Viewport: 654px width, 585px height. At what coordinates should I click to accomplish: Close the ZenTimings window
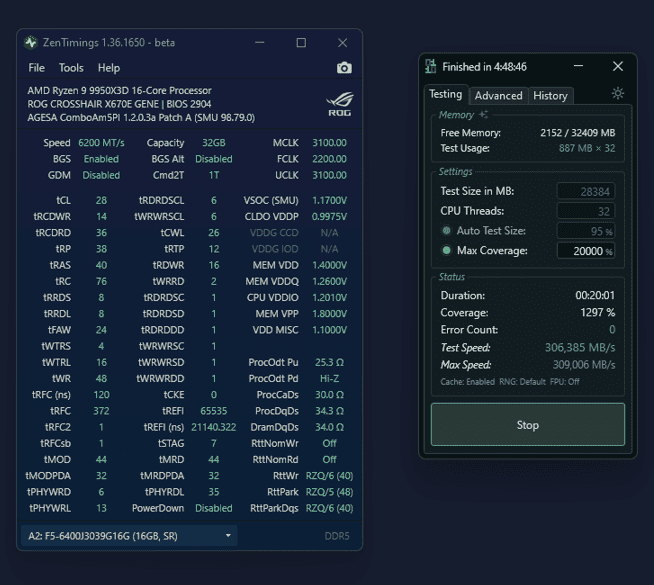click(x=342, y=43)
